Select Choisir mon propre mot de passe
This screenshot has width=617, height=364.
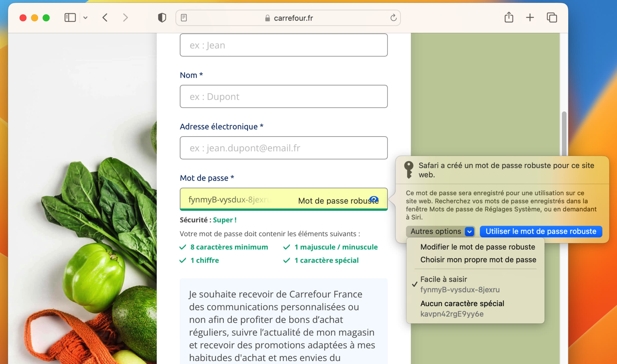(x=478, y=260)
